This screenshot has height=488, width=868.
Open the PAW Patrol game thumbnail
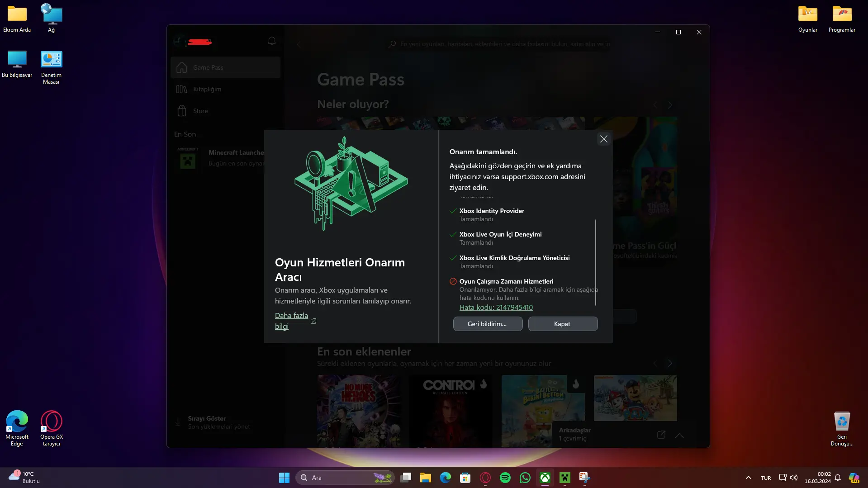[x=636, y=398]
